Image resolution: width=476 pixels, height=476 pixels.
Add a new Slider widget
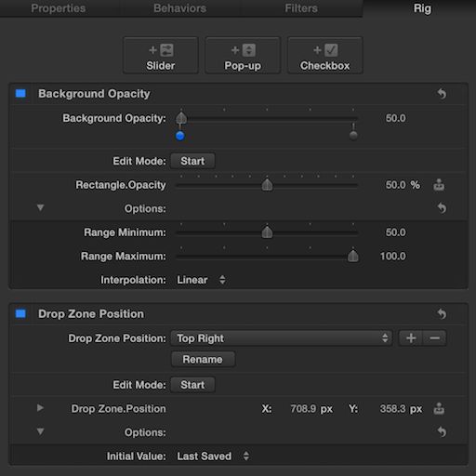161,56
